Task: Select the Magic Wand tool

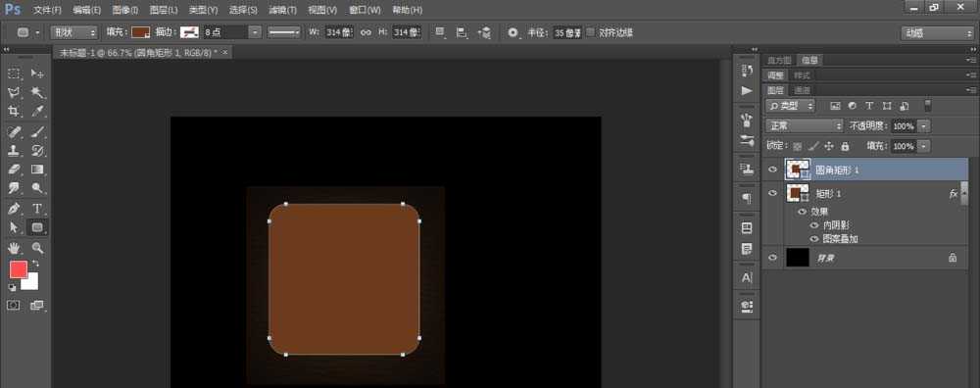Action: (x=37, y=92)
